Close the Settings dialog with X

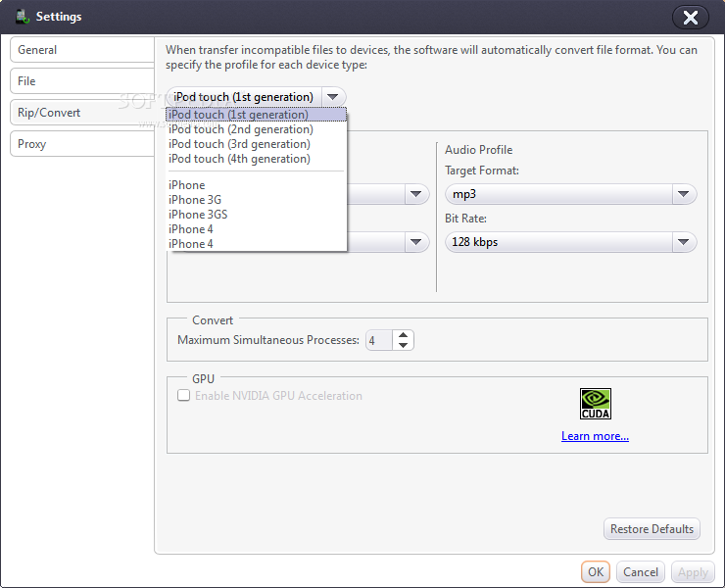691,18
